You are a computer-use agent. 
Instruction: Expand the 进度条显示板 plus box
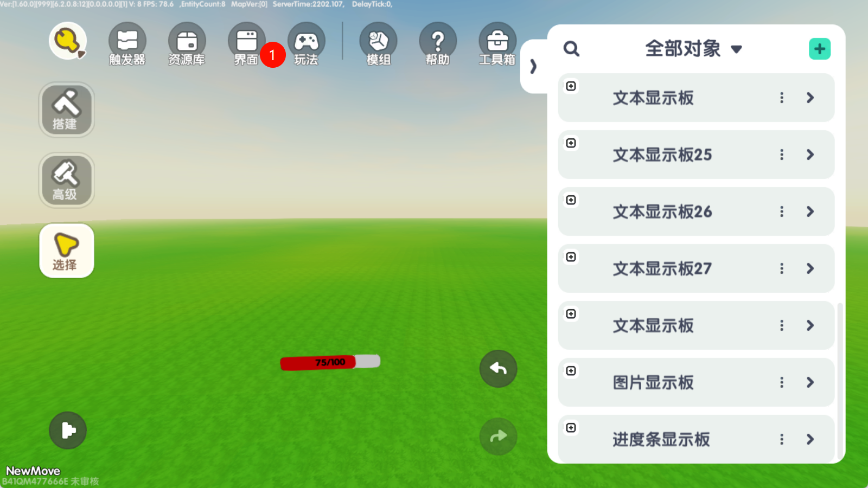click(x=571, y=428)
